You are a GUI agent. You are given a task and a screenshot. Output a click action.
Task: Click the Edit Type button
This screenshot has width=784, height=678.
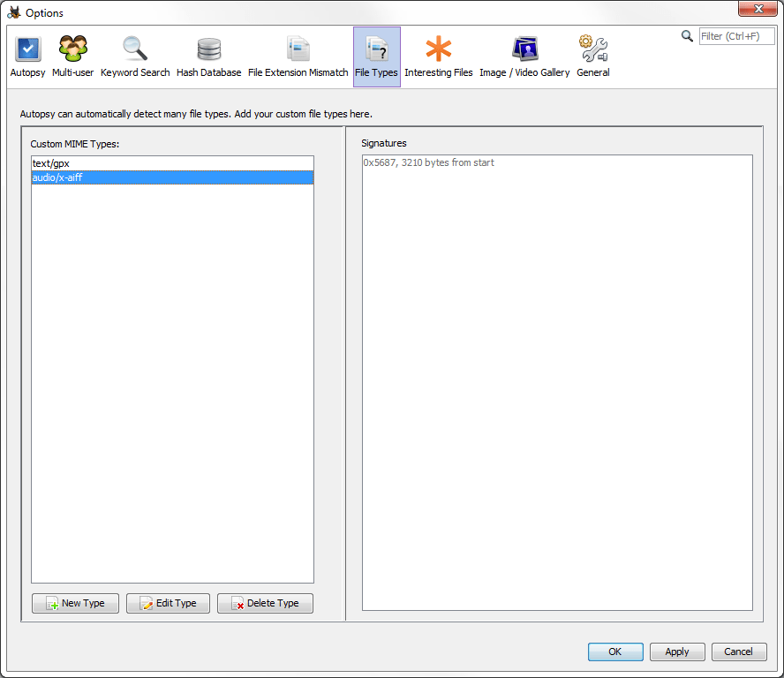(x=168, y=603)
